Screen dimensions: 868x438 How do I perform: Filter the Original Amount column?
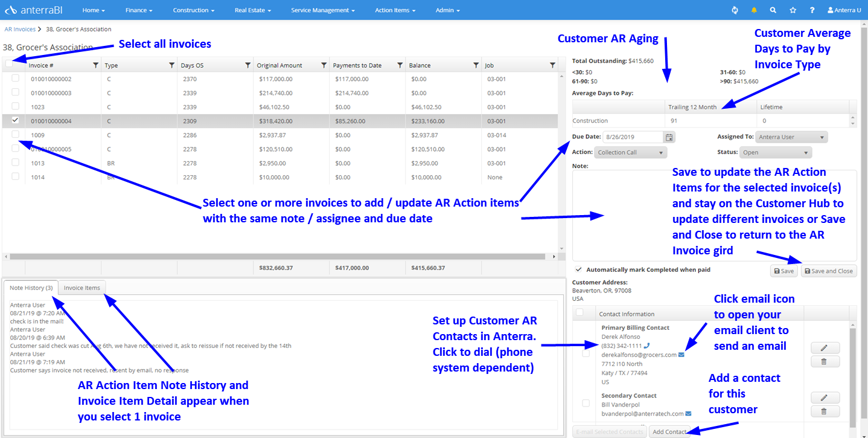(x=324, y=65)
